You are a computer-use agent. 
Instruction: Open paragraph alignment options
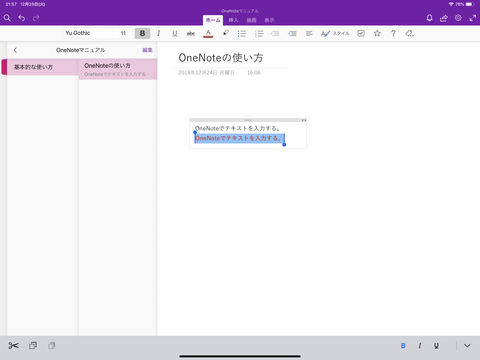click(x=309, y=33)
